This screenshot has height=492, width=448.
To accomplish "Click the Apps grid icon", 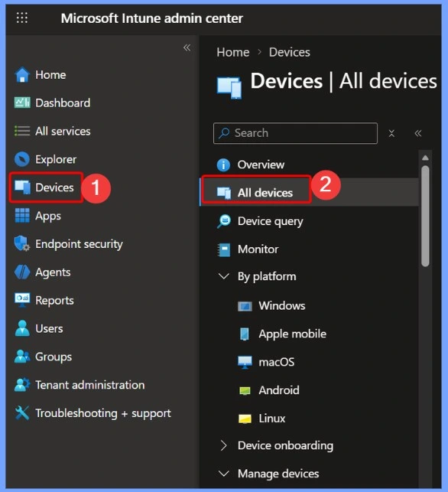I will [x=22, y=216].
